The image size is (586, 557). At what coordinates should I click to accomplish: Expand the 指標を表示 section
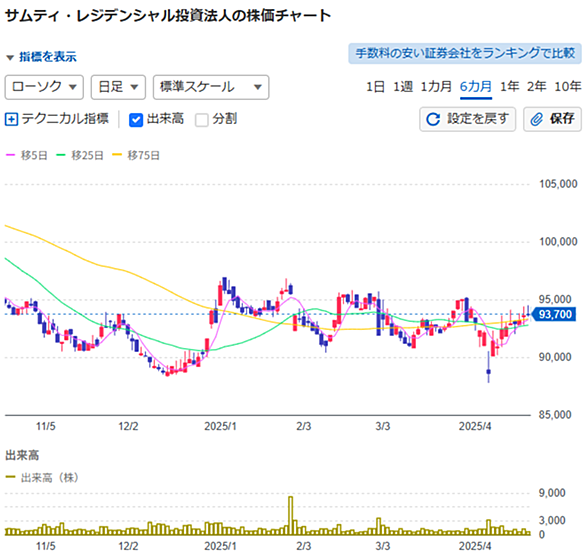[41, 57]
